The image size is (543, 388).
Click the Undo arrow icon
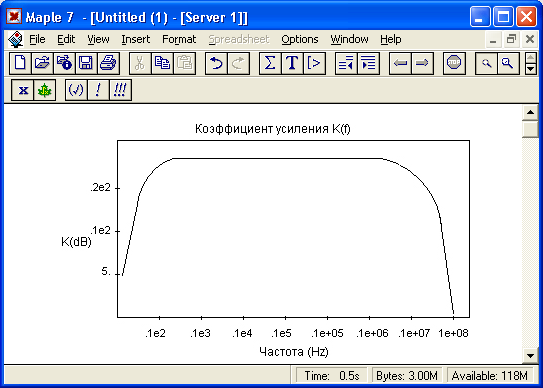tap(216, 63)
